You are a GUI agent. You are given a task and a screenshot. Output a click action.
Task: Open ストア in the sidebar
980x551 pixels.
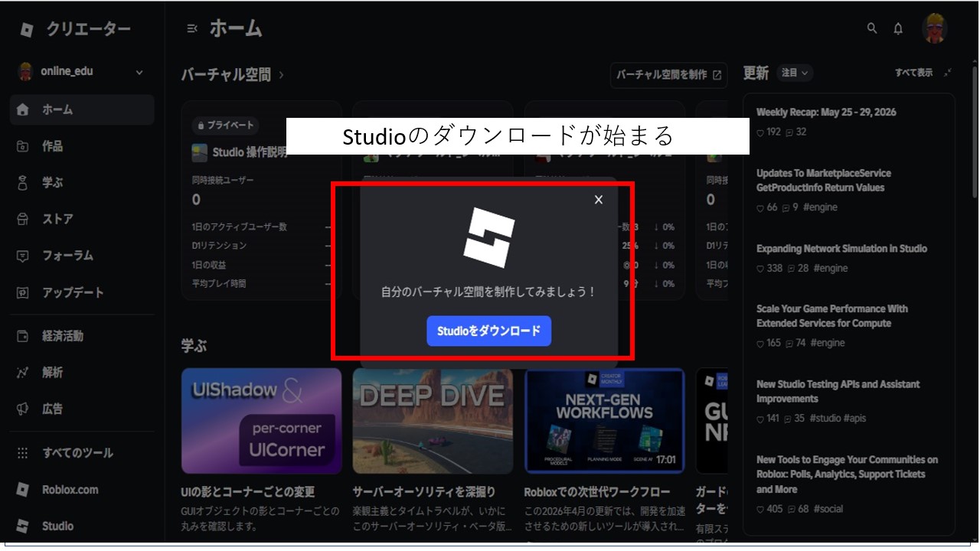(82, 220)
